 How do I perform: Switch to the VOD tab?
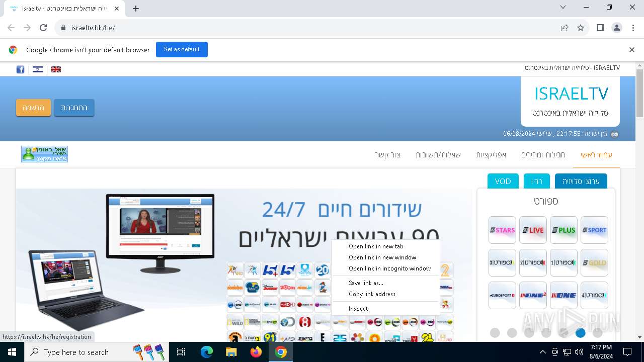pyautogui.click(x=503, y=182)
